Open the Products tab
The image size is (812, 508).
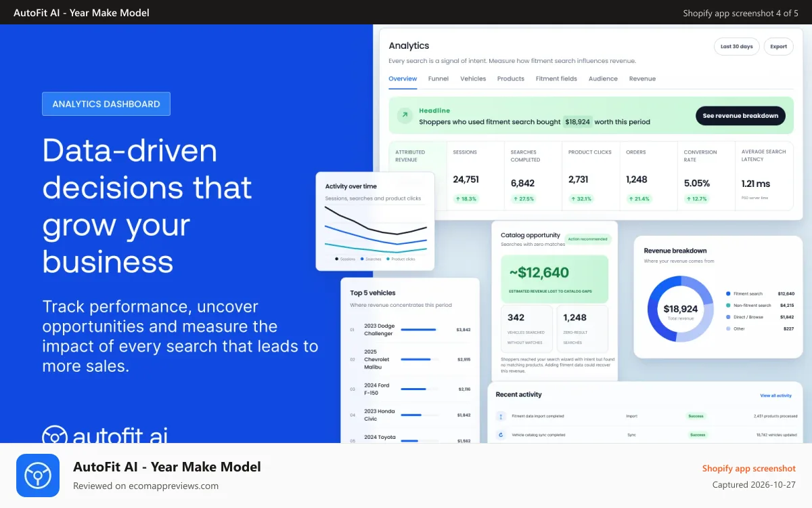point(511,79)
